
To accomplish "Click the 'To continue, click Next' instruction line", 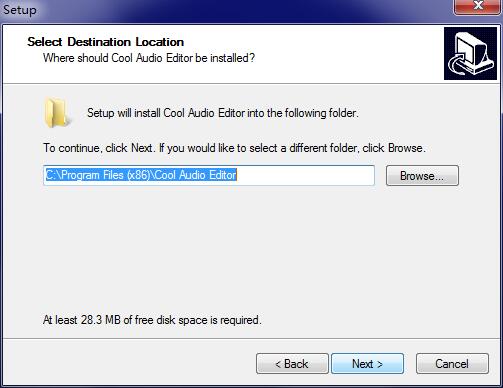I will click(x=234, y=148).
